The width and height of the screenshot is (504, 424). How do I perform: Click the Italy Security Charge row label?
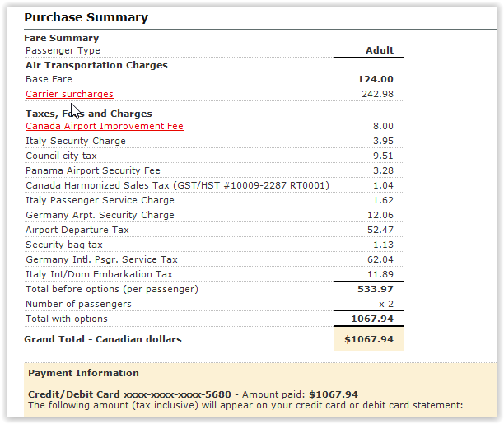[76, 141]
